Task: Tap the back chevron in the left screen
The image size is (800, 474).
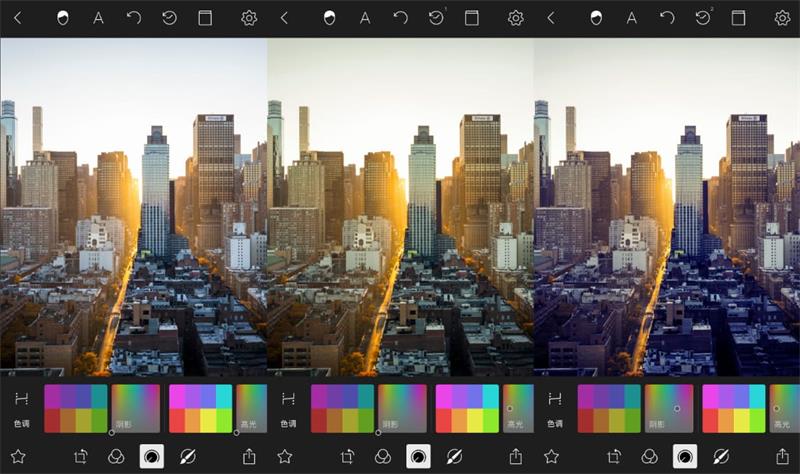Action: tap(17, 18)
